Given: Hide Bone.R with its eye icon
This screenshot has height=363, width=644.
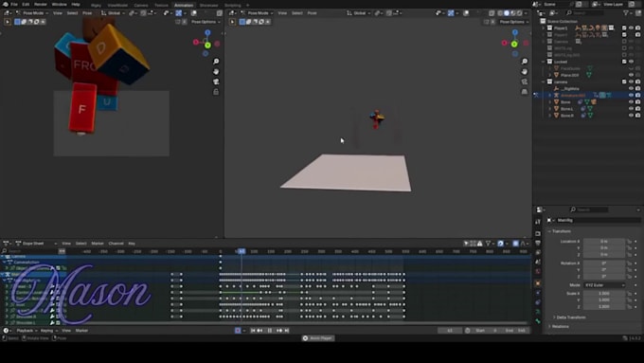Looking at the screenshot, I should click(632, 116).
